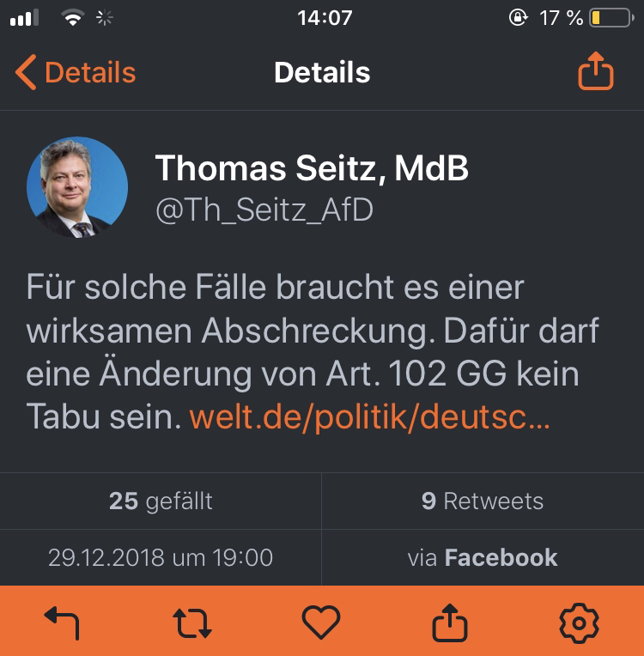The height and width of the screenshot is (656, 644).
Task: Open the settings gear icon
Action: 579,622
